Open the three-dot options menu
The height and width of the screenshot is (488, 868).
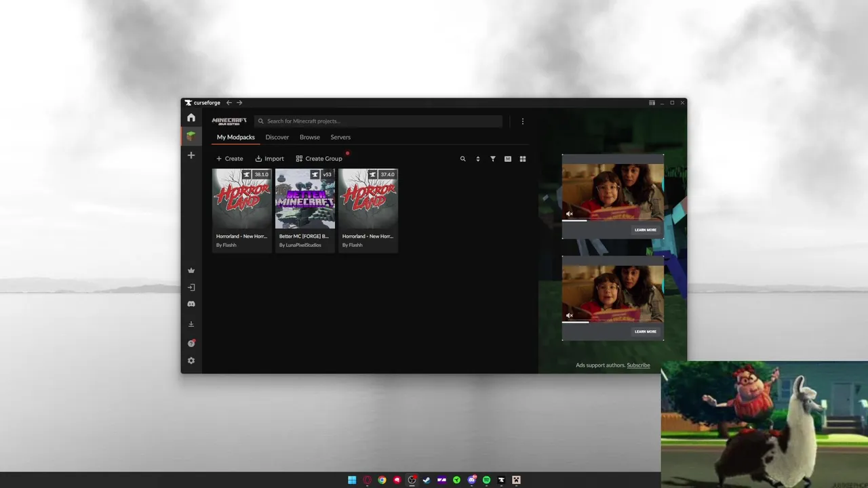pos(522,121)
